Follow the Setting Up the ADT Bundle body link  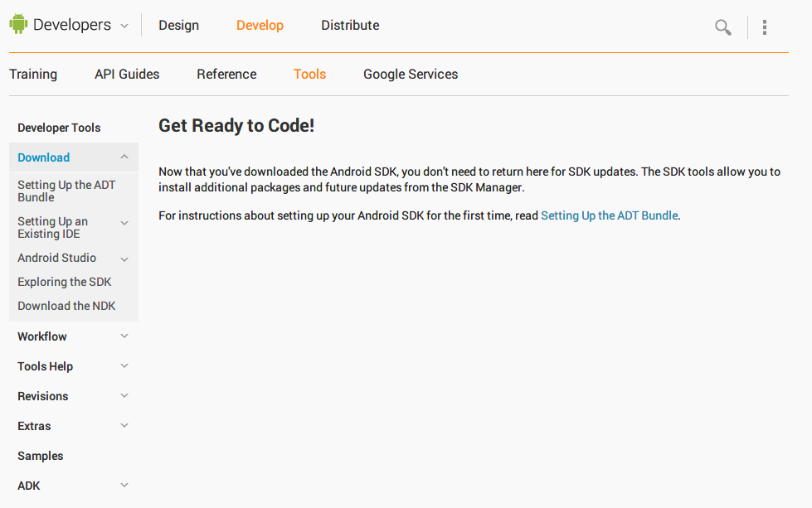[x=609, y=215]
